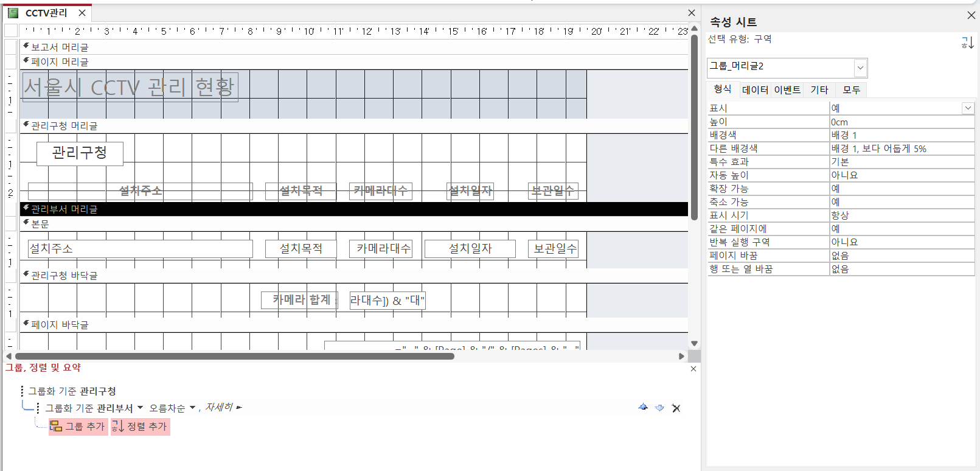The height and width of the screenshot is (471, 980).
Task: Click the sort icon in the property sheet
Action: 967,43
